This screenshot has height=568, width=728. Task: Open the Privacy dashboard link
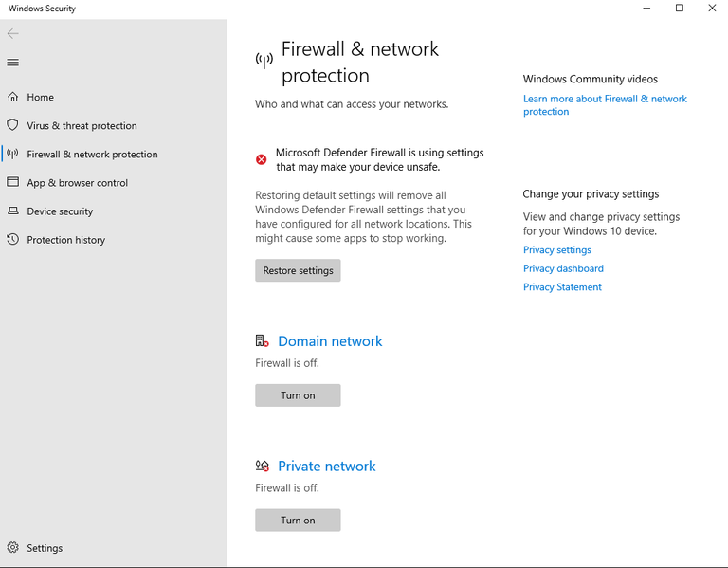pos(563,268)
